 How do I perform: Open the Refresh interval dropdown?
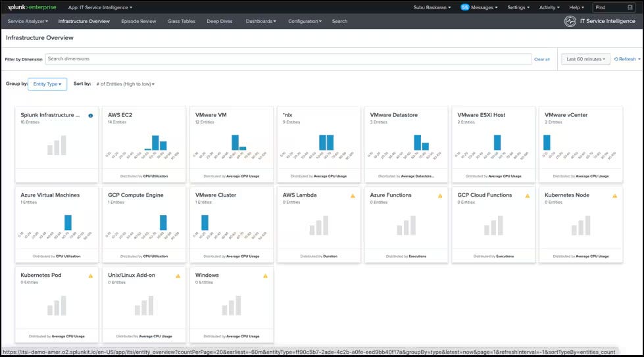pyautogui.click(x=627, y=59)
